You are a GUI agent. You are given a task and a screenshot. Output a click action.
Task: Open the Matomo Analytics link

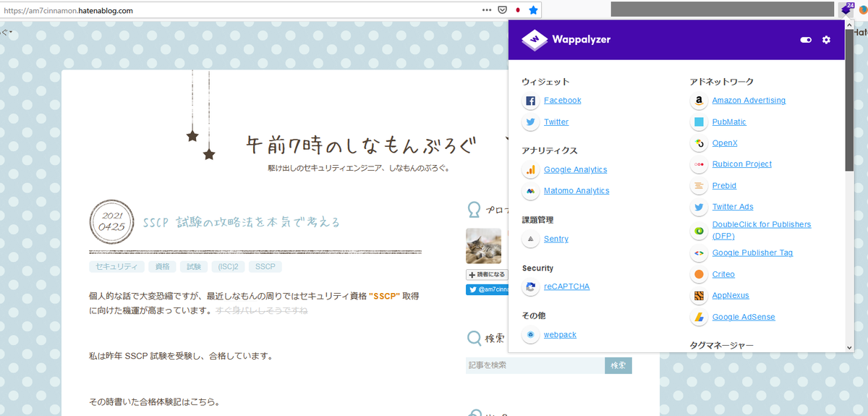[576, 191]
